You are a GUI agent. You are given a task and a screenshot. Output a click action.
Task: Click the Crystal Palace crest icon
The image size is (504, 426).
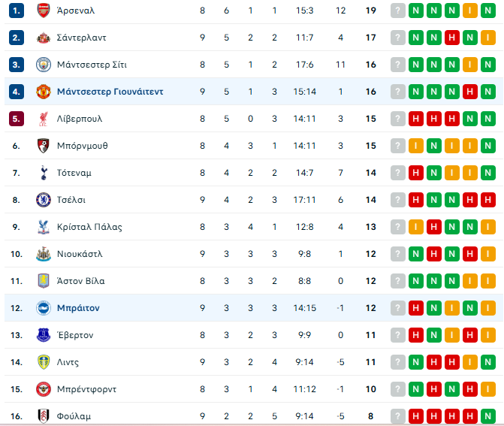[x=42, y=227]
